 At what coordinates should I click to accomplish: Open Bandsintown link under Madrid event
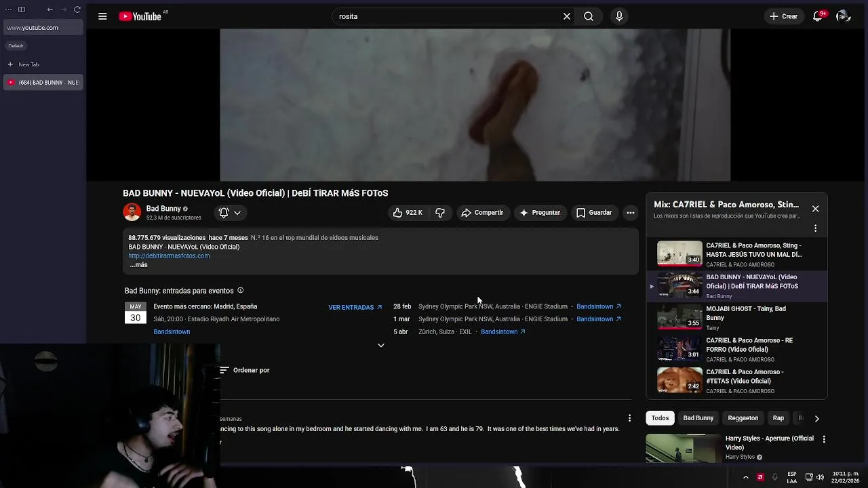pyautogui.click(x=172, y=331)
